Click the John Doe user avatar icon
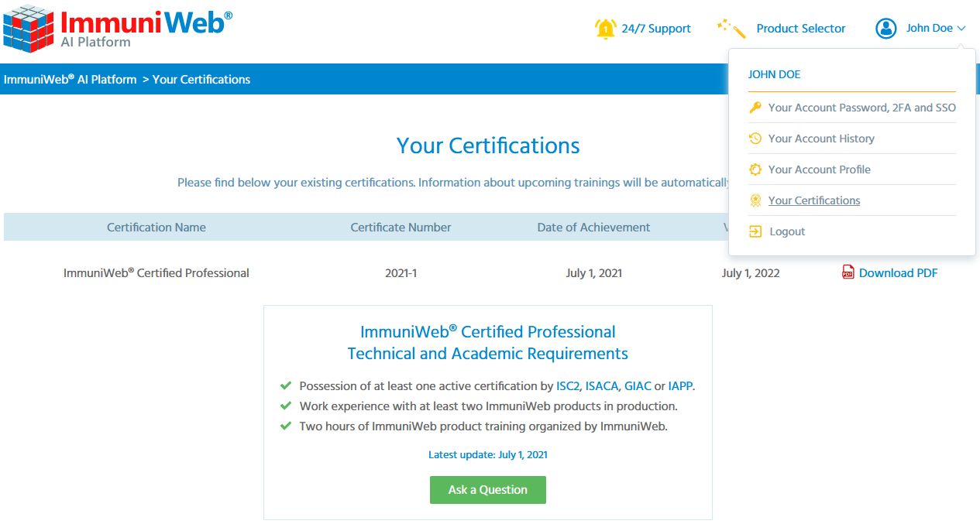The image size is (980, 524). pos(886,29)
